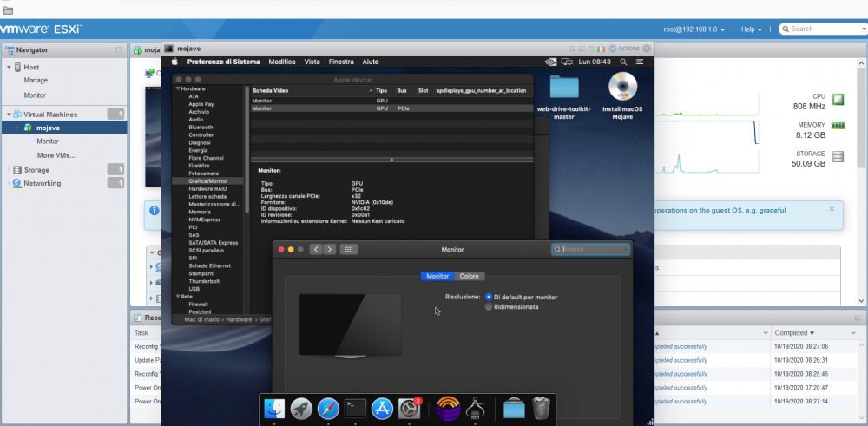Open NVIDIA menu bar icon

click(x=551, y=62)
